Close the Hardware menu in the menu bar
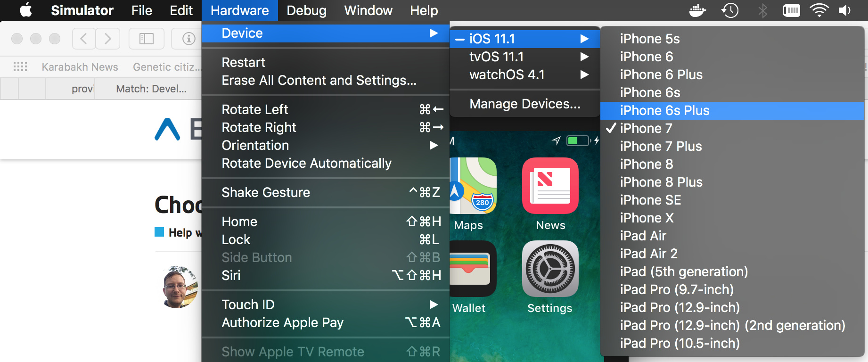The height and width of the screenshot is (362, 868). tap(239, 10)
